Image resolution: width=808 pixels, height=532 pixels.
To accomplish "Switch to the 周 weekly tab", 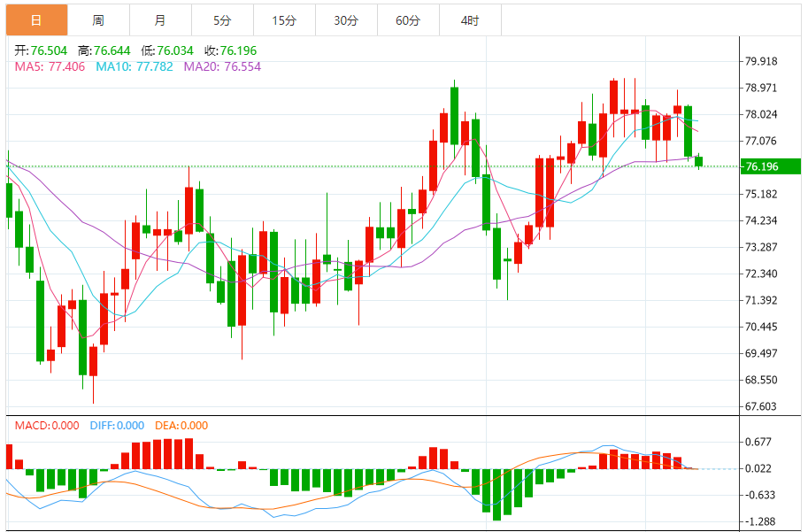I will (x=98, y=20).
